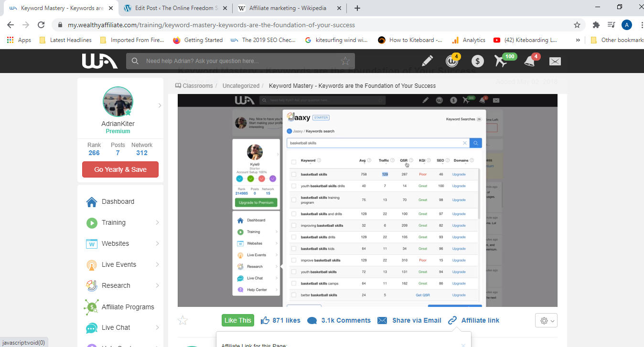Image resolution: width=644 pixels, height=347 pixels.
Task: Show hidden bookmarks with the » overflow
Action: coord(578,40)
